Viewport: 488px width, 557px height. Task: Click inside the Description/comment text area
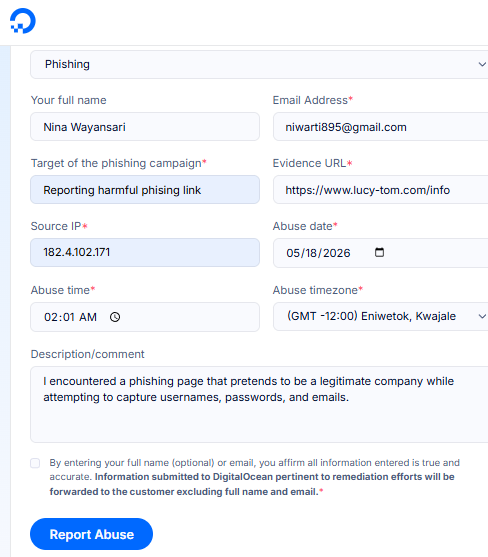259,405
